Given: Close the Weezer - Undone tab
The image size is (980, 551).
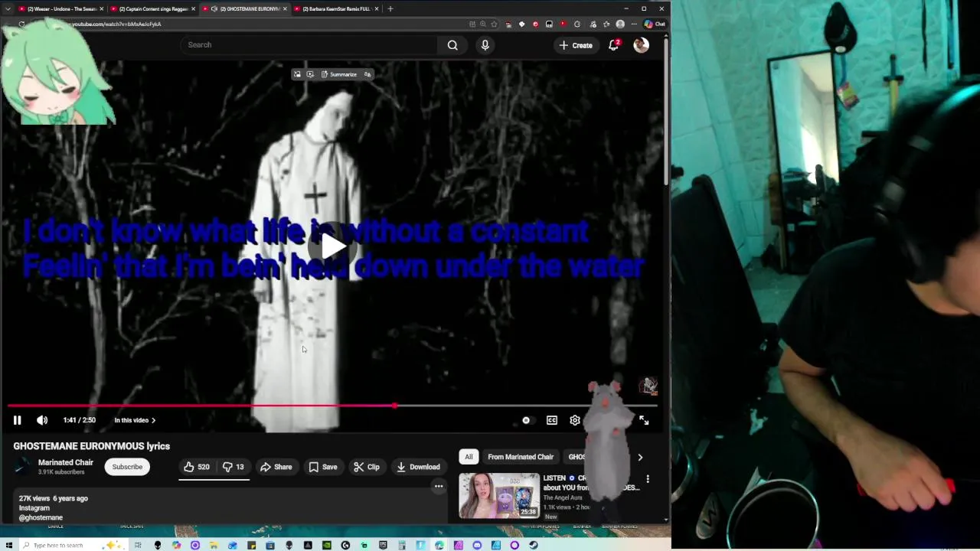Looking at the screenshot, I should coord(102,8).
